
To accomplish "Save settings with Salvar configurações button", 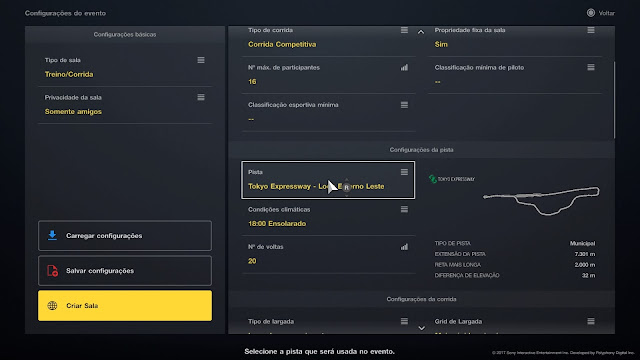I will coord(125,271).
